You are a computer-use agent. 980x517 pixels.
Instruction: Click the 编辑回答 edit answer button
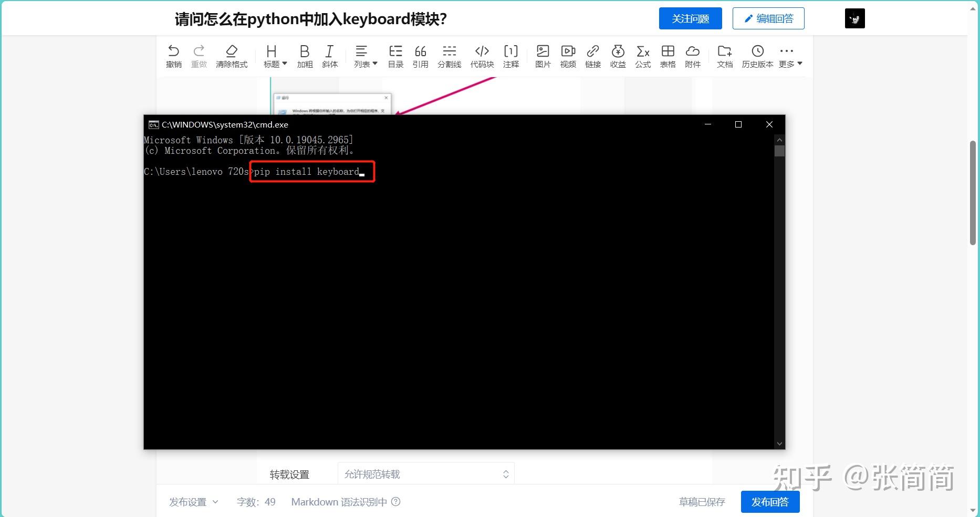768,18
